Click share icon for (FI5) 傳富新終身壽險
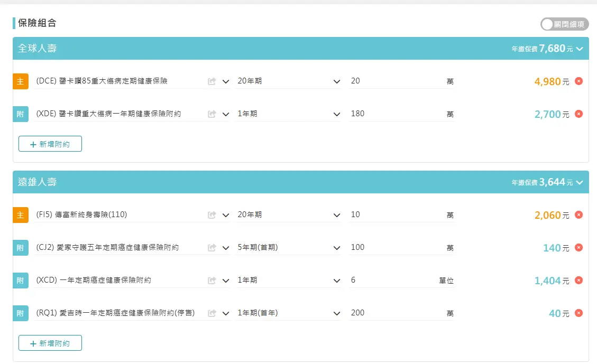This screenshot has height=364, width=597. 212,215
